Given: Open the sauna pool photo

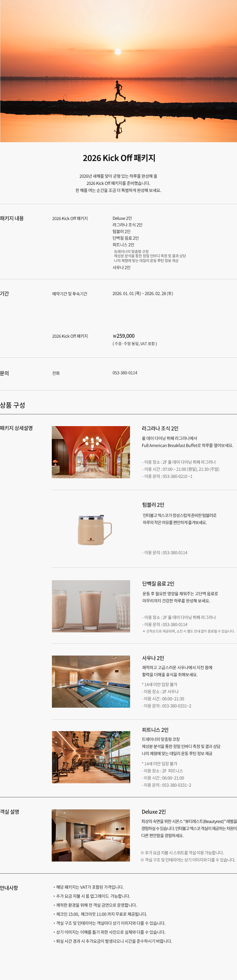Looking at the screenshot, I should [91, 681].
